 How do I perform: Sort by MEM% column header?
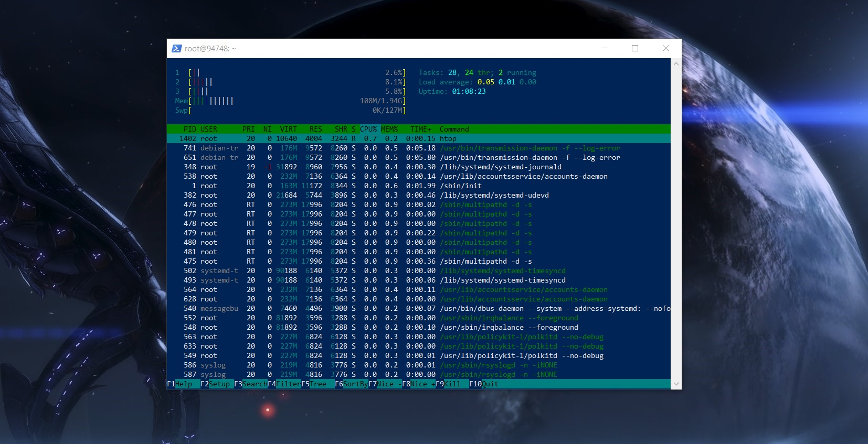[389, 129]
